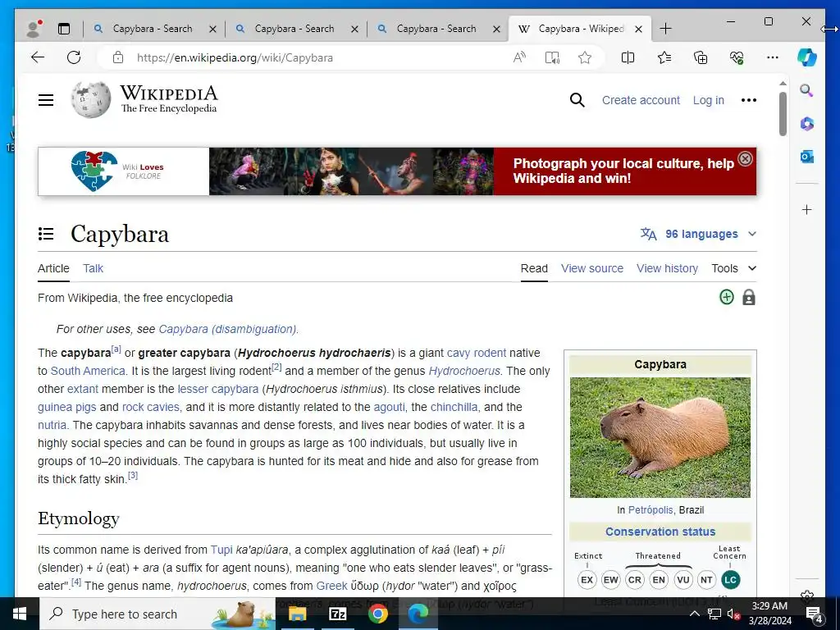This screenshot has width=840, height=630.
Task: Click the Windows taskbar search box
Action: (157, 614)
